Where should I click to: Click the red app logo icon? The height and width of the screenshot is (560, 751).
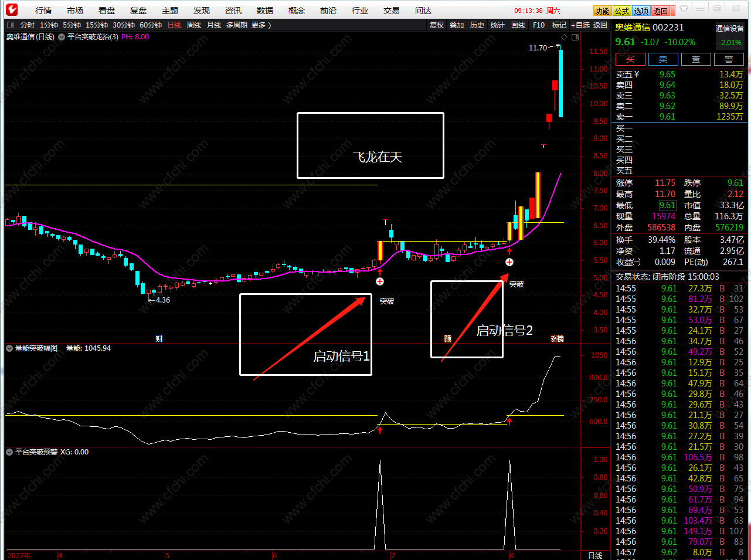point(12,10)
